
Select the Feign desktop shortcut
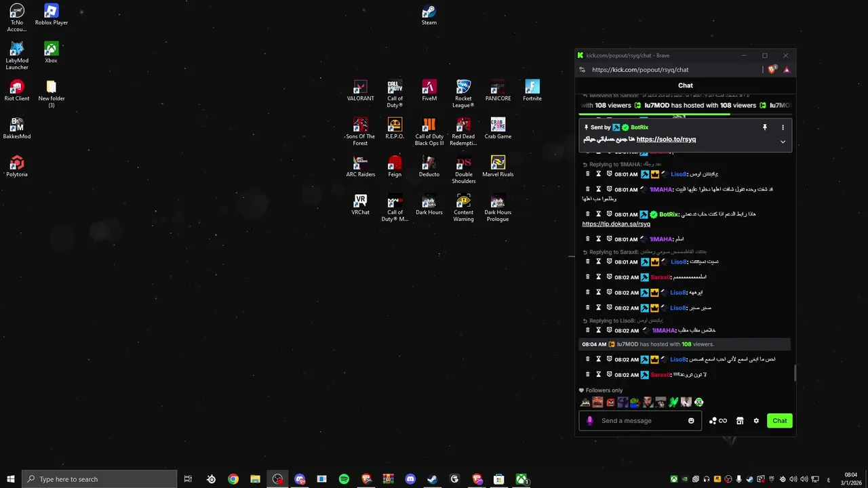tap(395, 167)
